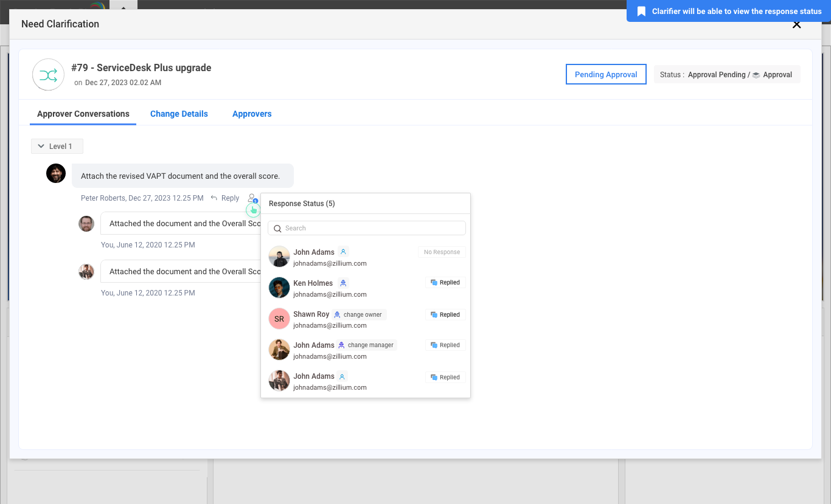The width and height of the screenshot is (831, 504).
Task: Click the bookmark icon in the blue tooltip
Action: [641, 12]
